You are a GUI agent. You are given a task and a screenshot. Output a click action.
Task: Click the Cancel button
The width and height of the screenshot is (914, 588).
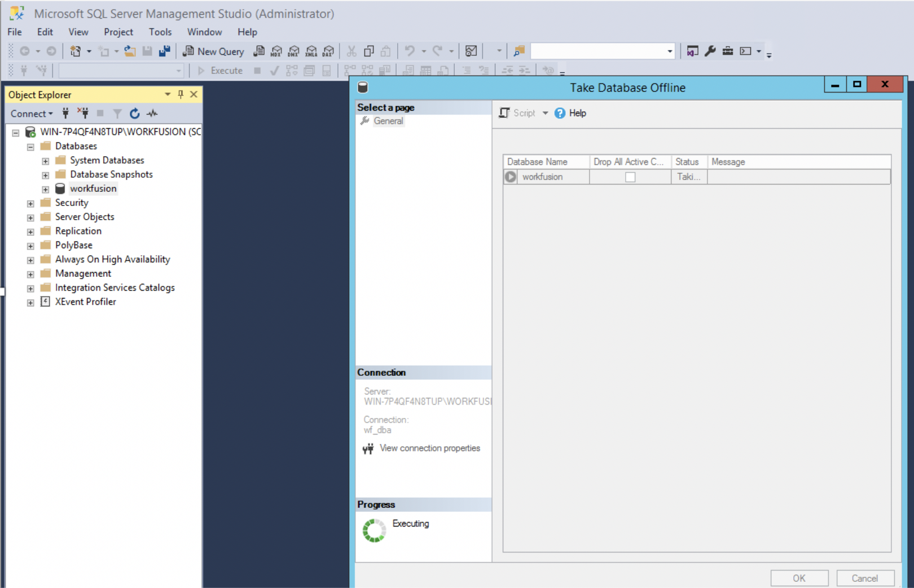pyautogui.click(x=865, y=578)
